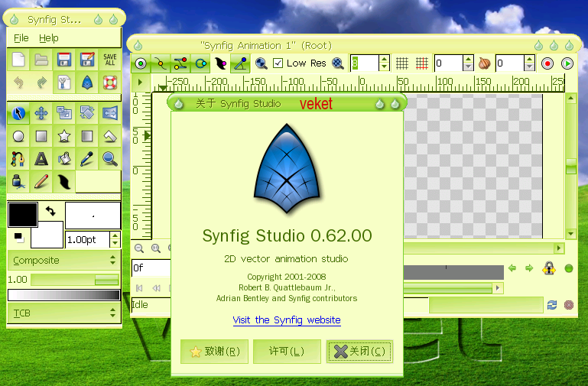Toggle angle ducks in canvas toolbar
The height and width of the screenshot is (386, 588).
click(240, 63)
